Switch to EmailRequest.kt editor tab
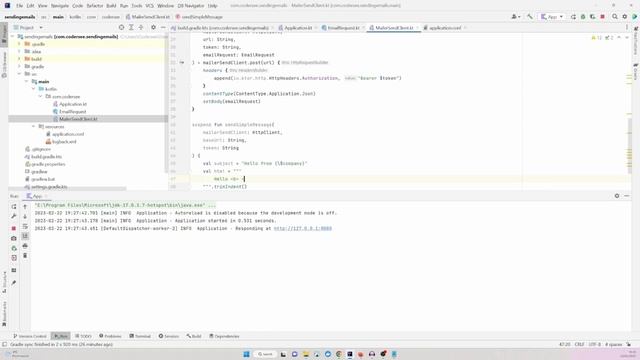 [x=343, y=28]
